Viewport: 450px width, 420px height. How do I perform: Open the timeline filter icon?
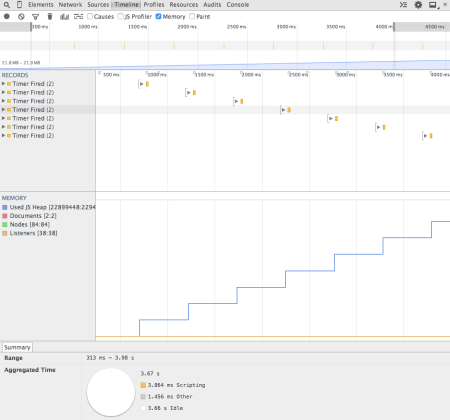[x=35, y=17]
